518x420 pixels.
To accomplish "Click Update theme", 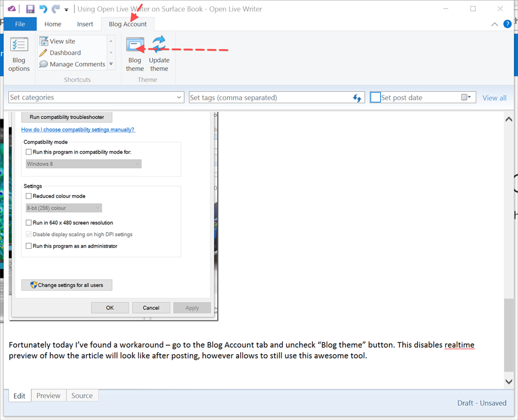I will point(159,55).
